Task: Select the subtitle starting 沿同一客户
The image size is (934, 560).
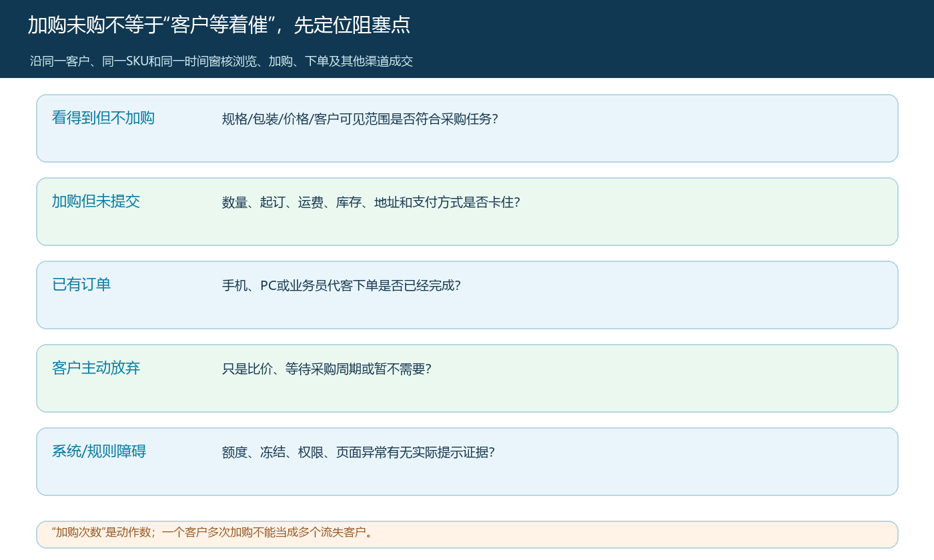Action: tap(221, 61)
